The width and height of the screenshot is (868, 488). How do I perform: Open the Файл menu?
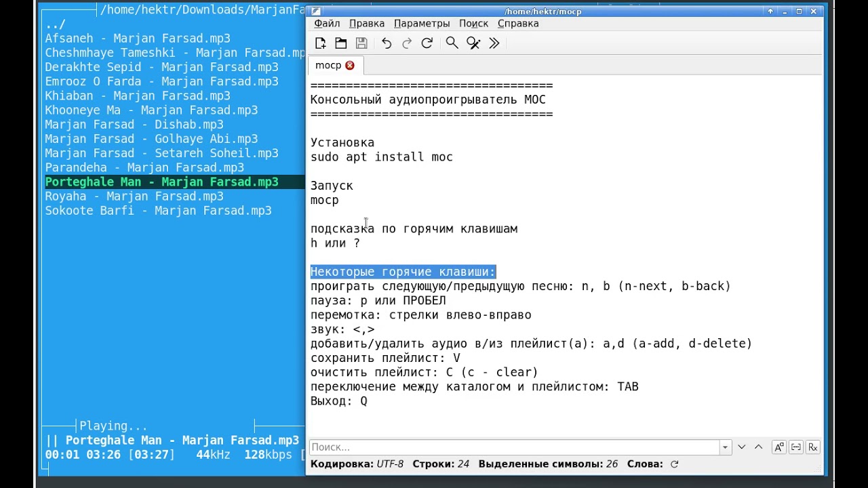[x=327, y=23]
